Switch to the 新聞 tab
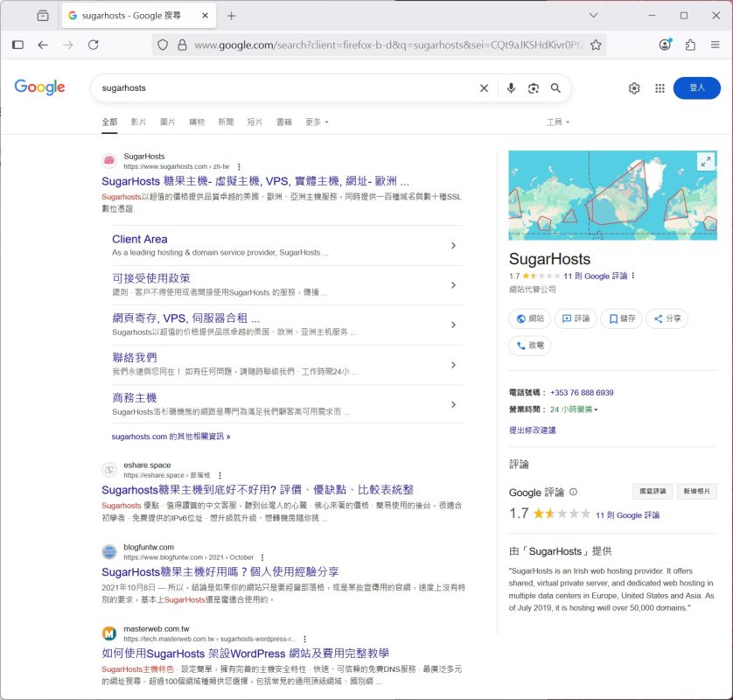733x700 pixels. 226,122
